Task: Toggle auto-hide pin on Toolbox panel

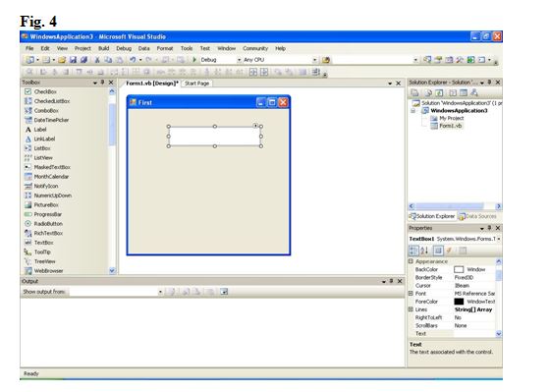Action: click(102, 83)
